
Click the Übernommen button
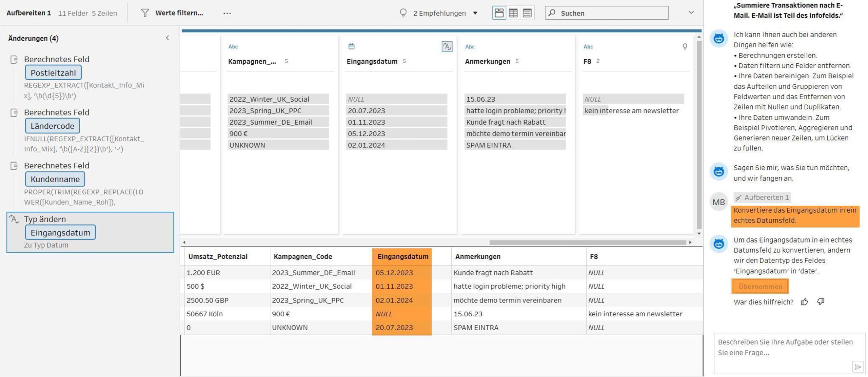coord(760,286)
